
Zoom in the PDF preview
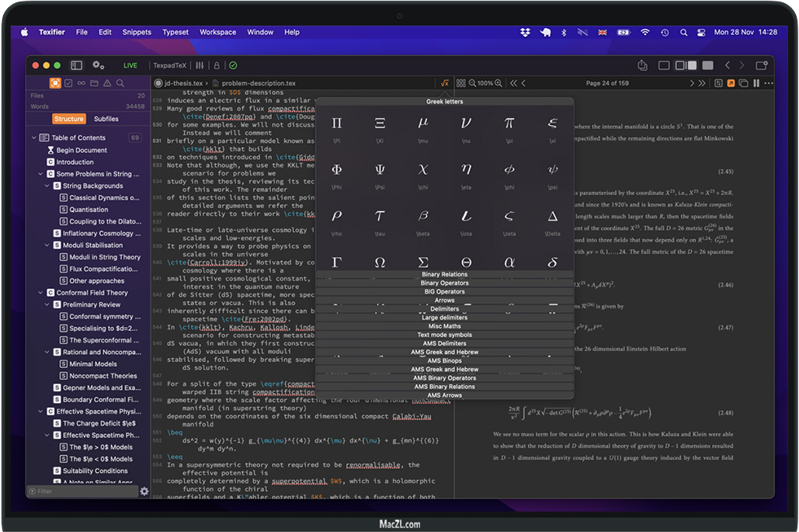click(499, 83)
